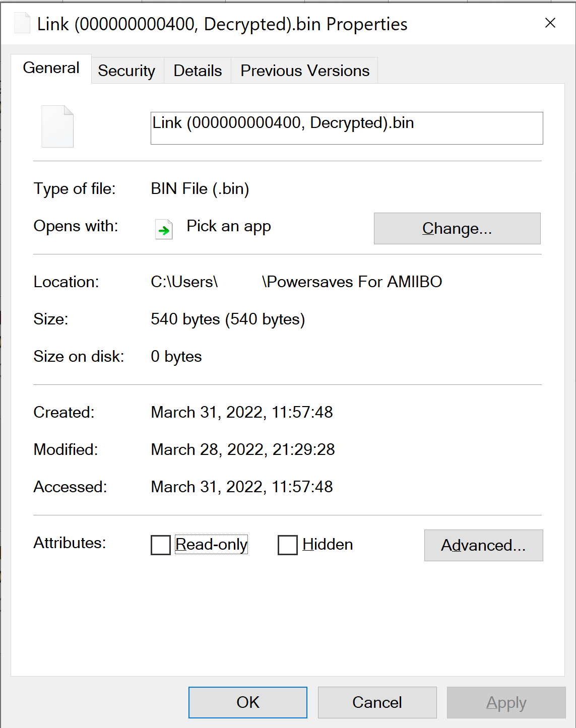Go to the Previous Versions tab

point(305,71)
